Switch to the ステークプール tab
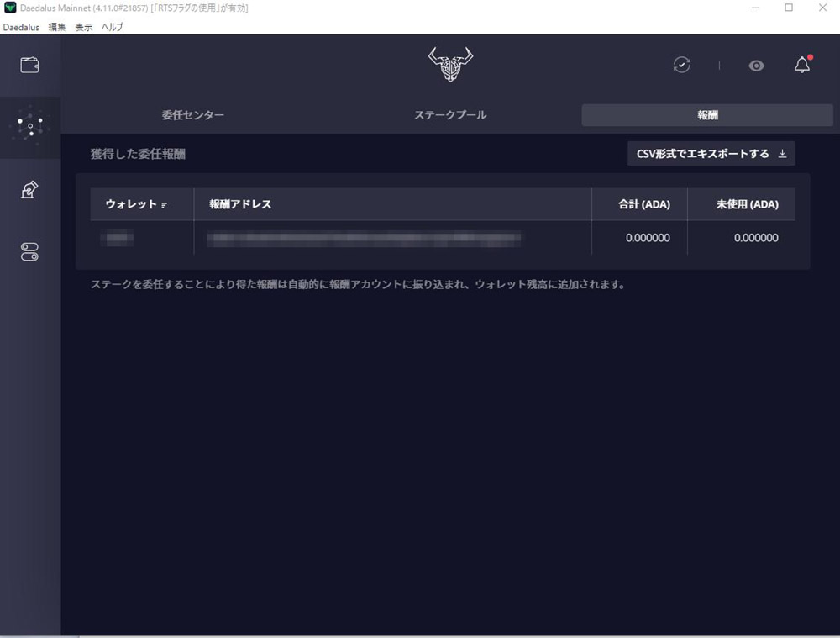The image size is (840, 638). coord(450,115)
